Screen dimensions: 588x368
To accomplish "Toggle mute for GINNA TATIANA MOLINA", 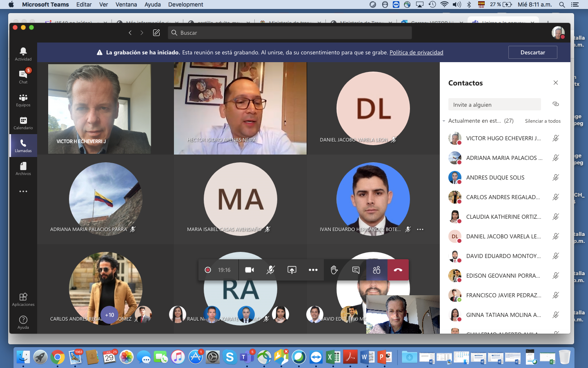I will 556,315.
